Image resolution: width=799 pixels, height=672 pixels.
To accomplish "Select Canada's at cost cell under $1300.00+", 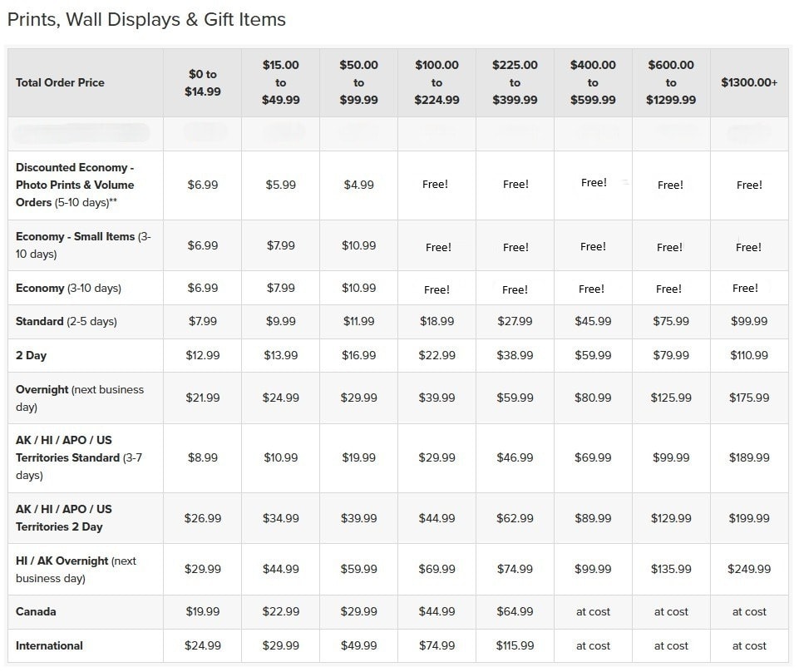I will click(749, 611).
